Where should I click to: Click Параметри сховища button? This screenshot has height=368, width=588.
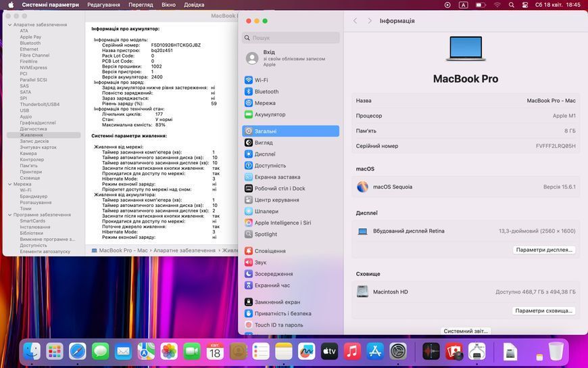(x=543, y=310)
